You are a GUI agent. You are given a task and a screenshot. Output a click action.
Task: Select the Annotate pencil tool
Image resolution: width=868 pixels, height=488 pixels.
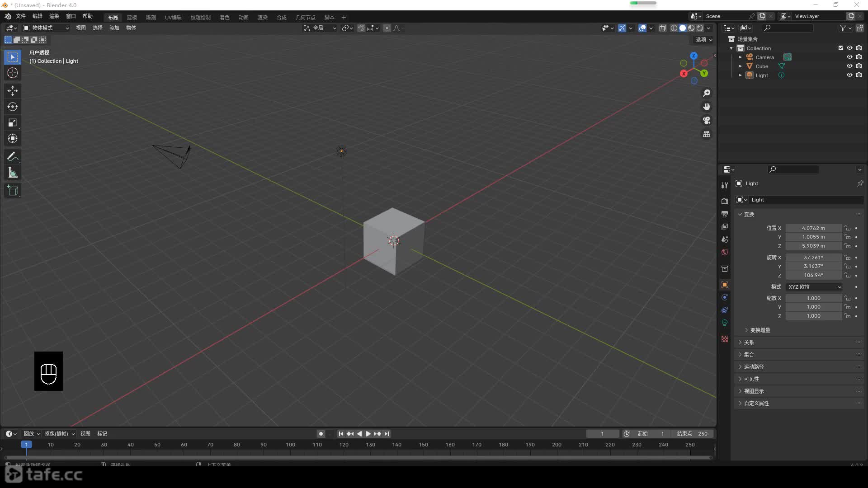coord(13,157)
